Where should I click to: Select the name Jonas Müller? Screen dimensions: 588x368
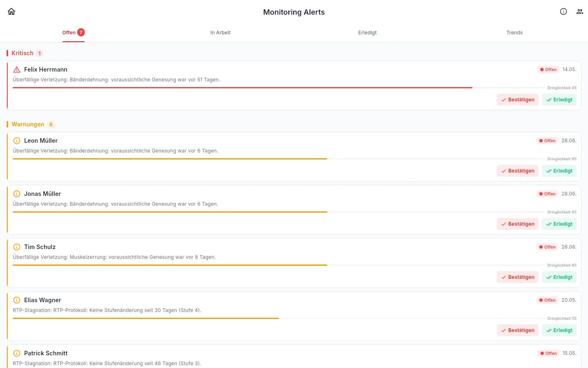(42, 194)
